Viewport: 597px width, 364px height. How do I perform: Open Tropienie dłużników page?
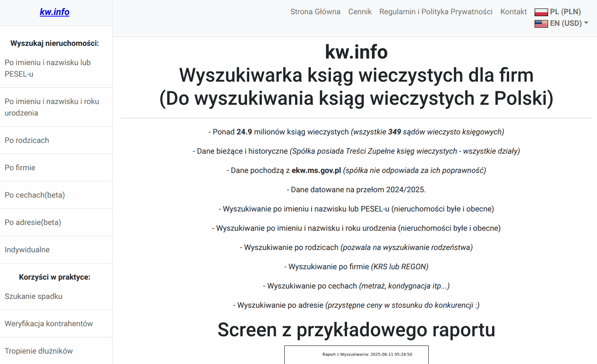point(56,351)
